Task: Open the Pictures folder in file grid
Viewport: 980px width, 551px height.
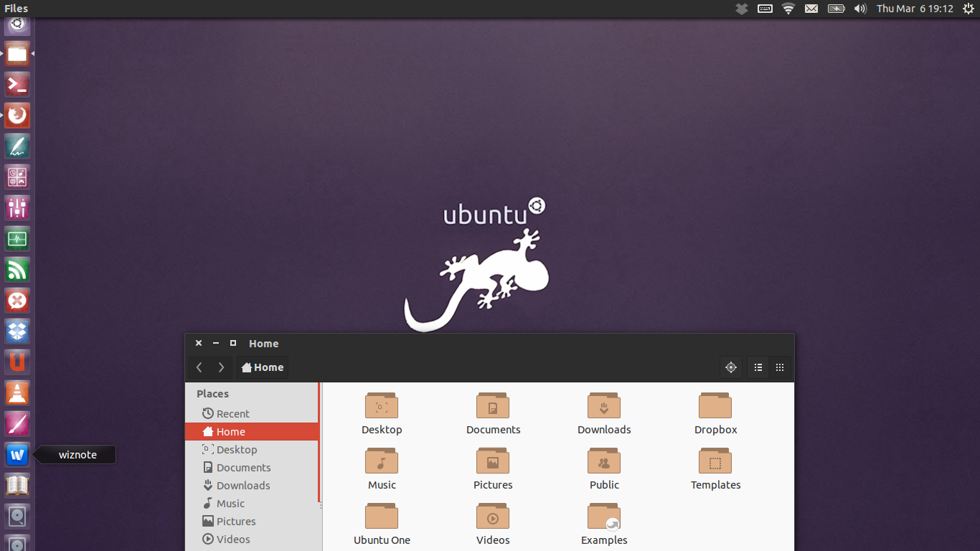Action: click(493, 461)
